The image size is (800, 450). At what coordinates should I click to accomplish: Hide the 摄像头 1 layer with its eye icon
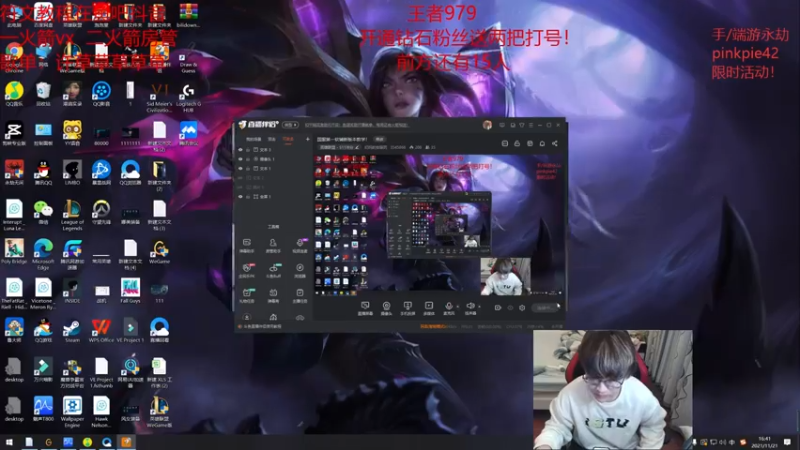240,159
